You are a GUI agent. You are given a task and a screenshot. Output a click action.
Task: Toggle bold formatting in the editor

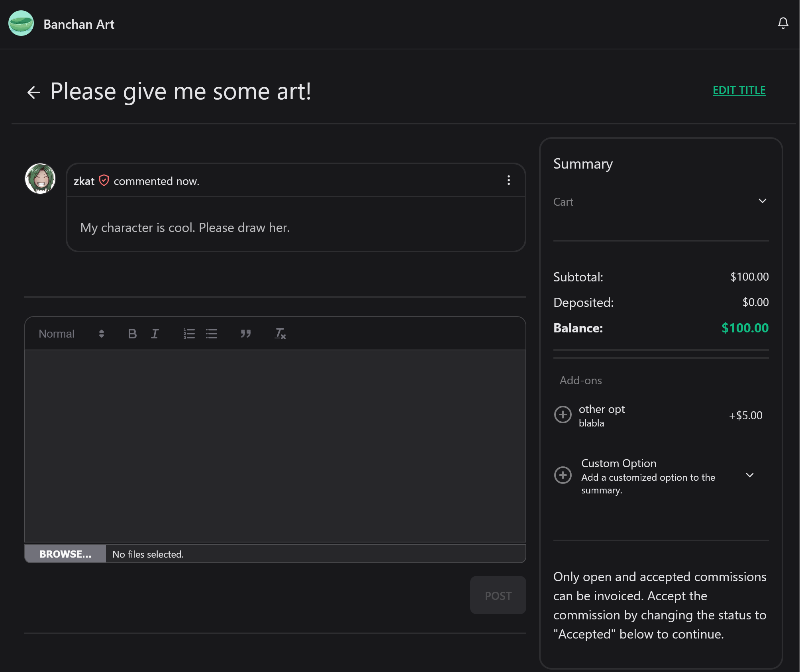click(132, 334)
